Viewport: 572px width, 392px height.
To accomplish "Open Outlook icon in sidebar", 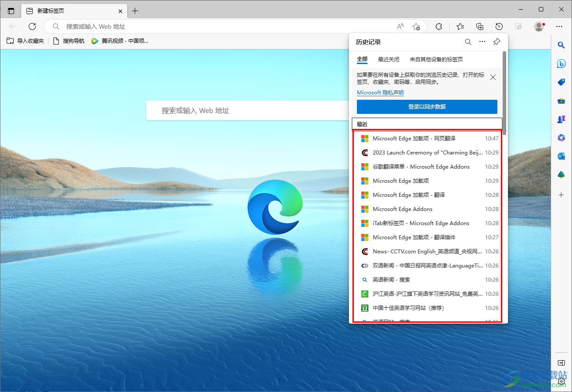I will click(561, 156).
